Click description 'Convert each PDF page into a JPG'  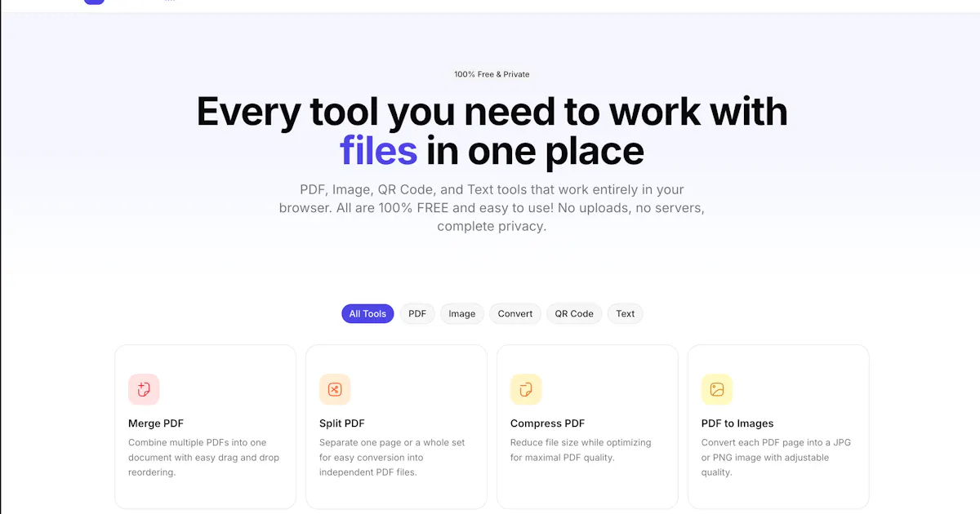[x=776, y=443]
